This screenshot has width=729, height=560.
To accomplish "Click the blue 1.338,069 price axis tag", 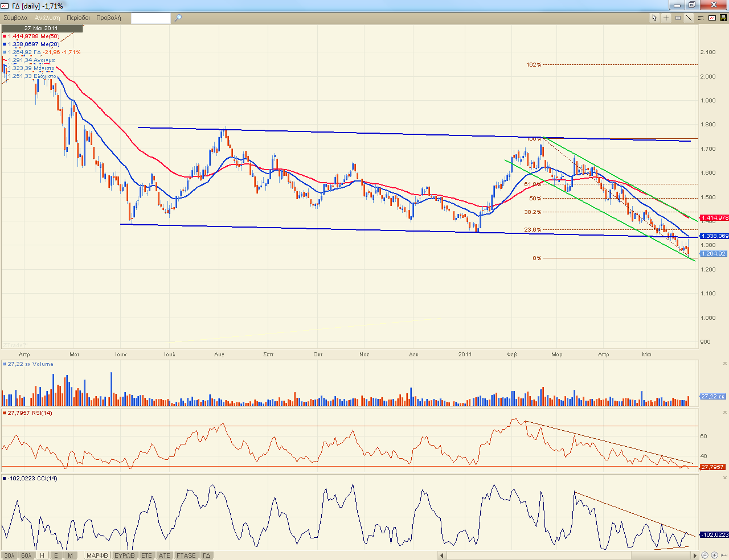I will 714,236.
